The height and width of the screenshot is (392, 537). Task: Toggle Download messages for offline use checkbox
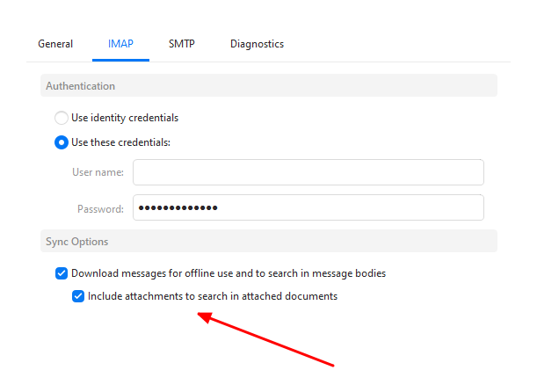pos(62,273)
